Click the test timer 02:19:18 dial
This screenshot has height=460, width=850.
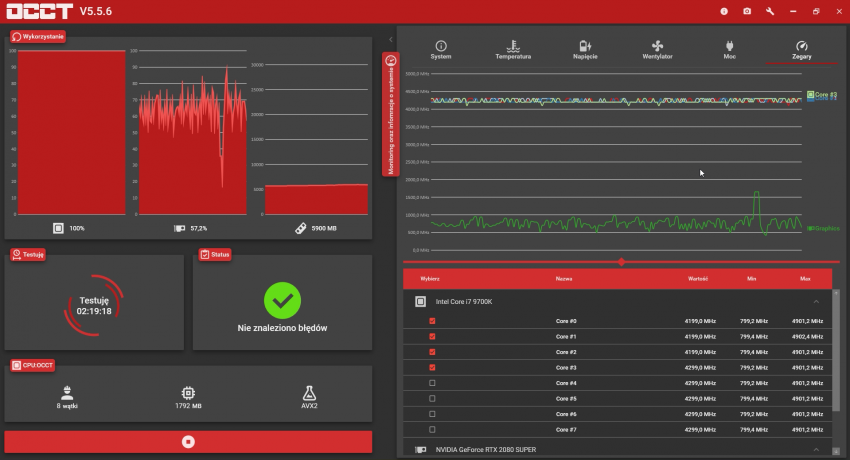coord(94,306)
